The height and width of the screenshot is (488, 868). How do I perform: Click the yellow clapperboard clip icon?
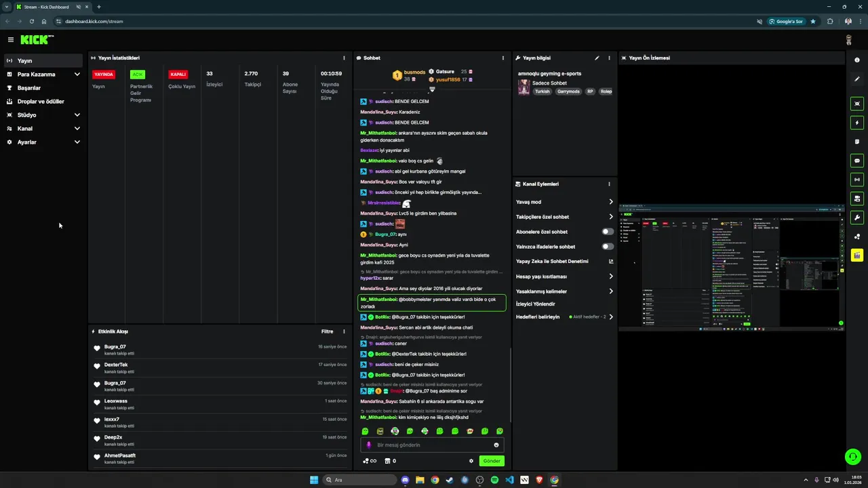coord(857,256)
